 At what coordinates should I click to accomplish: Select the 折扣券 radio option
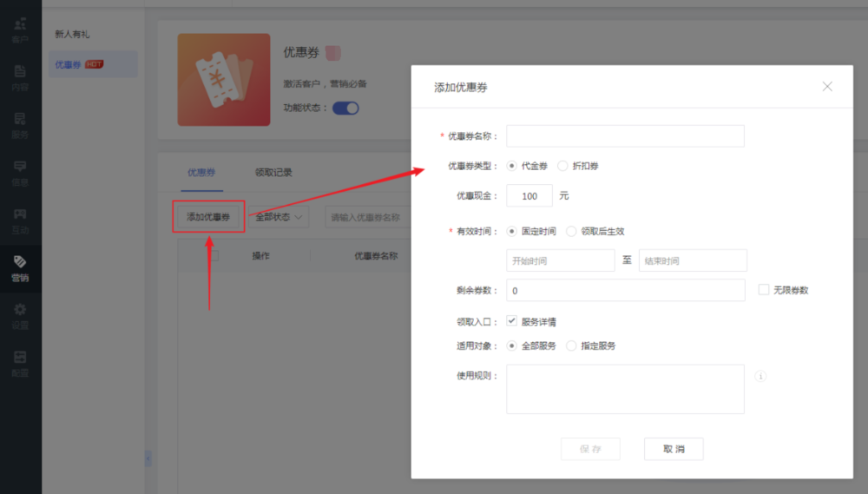click(x=563, y=166)
